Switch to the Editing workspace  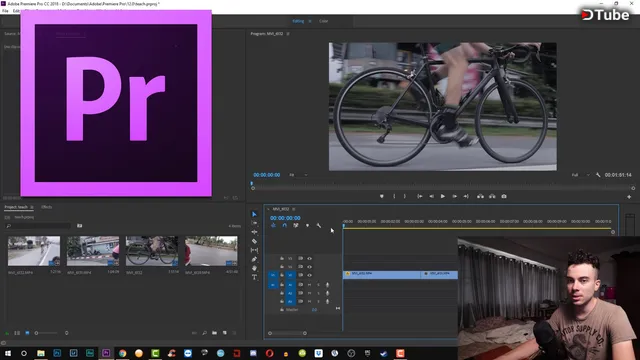pos(298,21)
